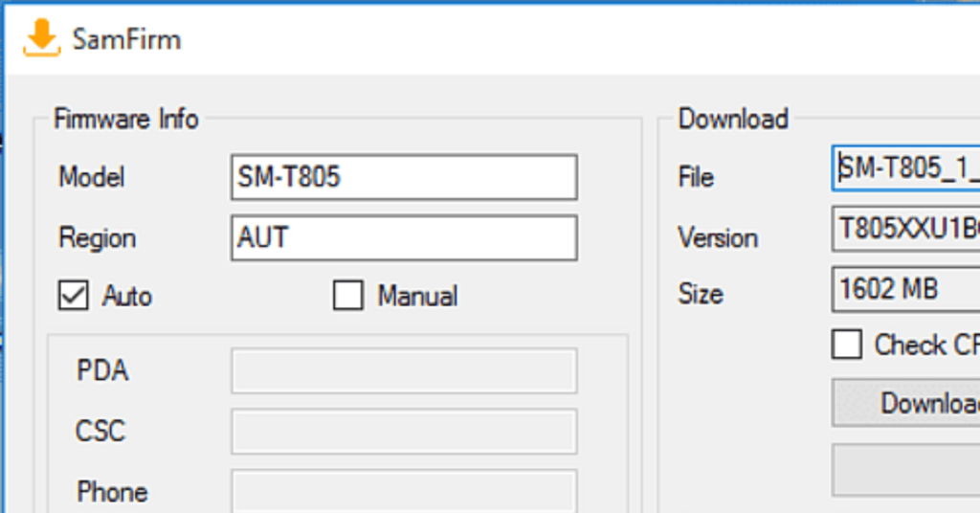Click the blank button below Download

click(x=905, y=471)
